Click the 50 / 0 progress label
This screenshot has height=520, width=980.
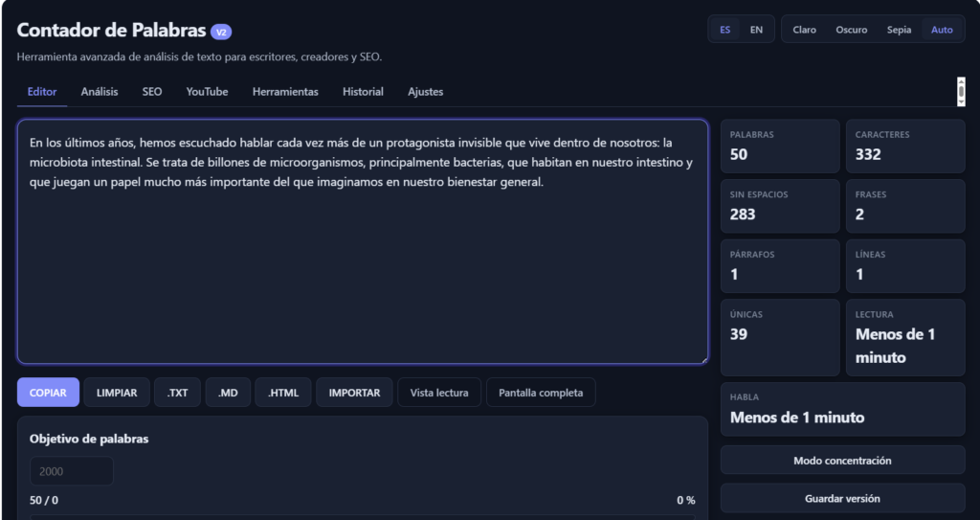pos(44,500)
